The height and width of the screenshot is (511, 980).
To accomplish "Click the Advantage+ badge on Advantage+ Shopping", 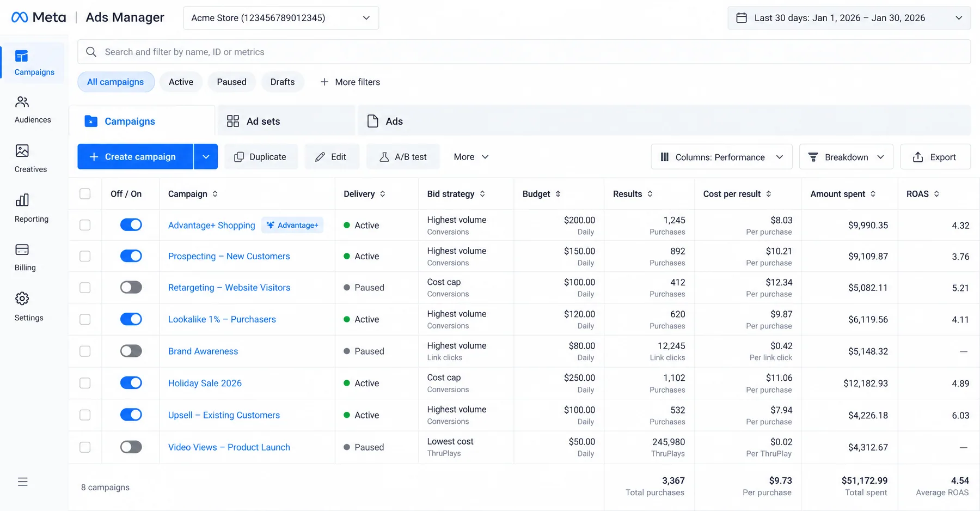I will [x=292, y=225].
